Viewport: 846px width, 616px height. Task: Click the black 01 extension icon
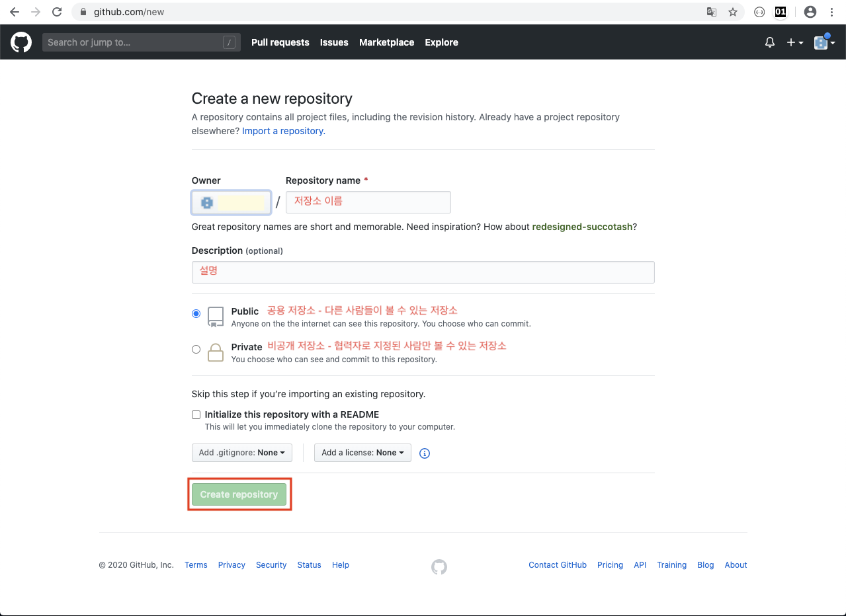(x=781, y=12)
